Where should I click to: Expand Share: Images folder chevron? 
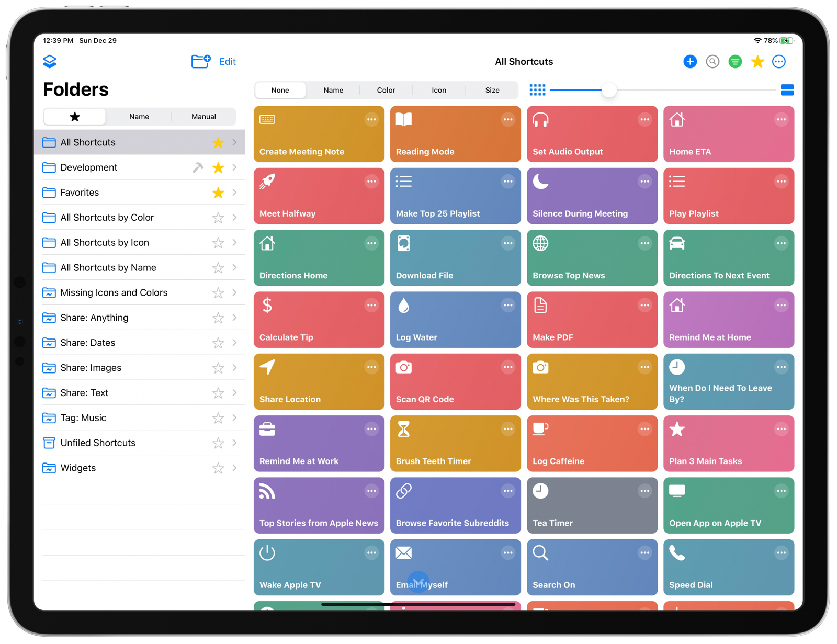(235, 368)
